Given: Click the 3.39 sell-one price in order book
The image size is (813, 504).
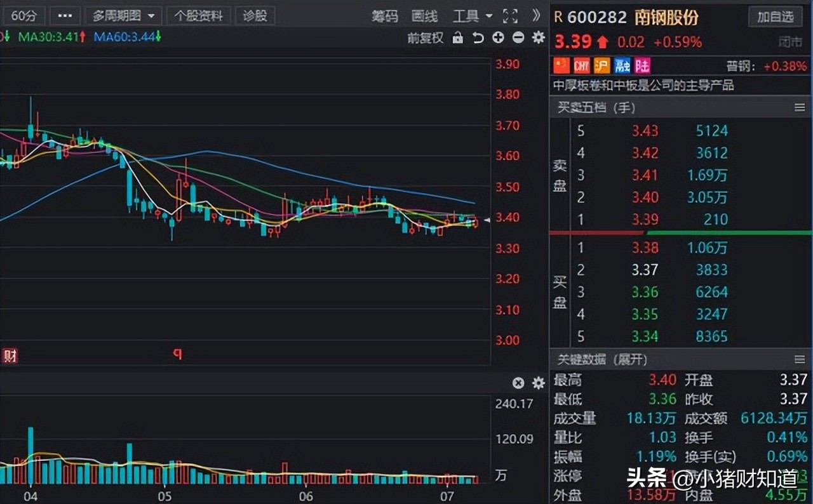Looking at the screenshot, I should tap(646, 219).
